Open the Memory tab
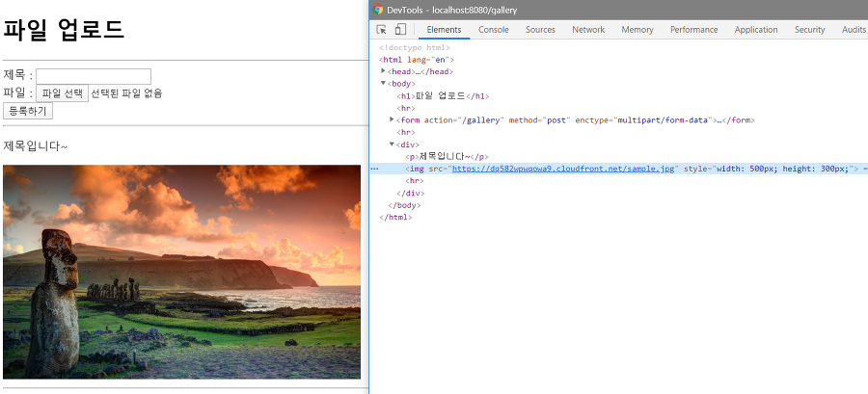Screen dimensions: 868x394 pos(637,30)
